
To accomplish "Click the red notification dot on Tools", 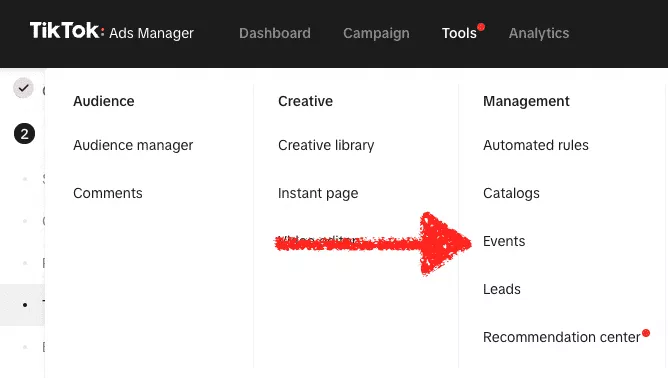I will tap(481, 27).
